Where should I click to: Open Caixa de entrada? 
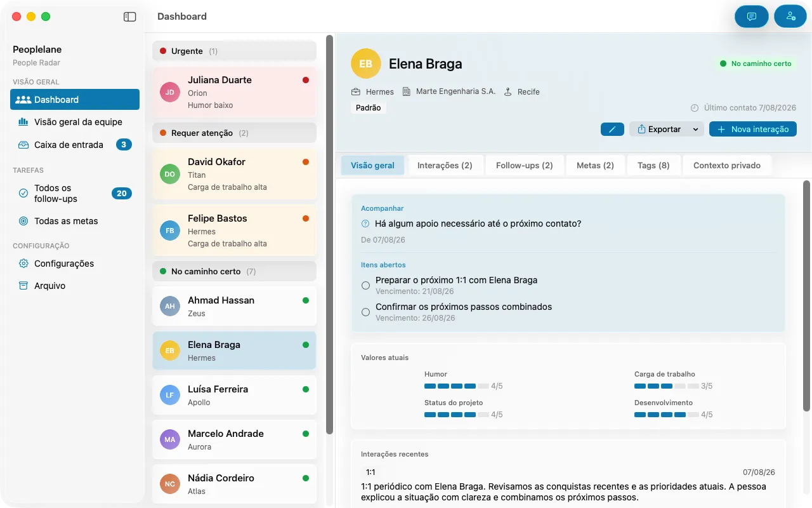75,145
